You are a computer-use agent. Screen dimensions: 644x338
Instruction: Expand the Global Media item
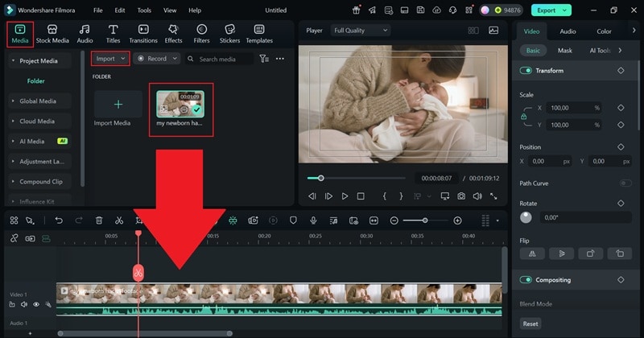click(13, 101)
